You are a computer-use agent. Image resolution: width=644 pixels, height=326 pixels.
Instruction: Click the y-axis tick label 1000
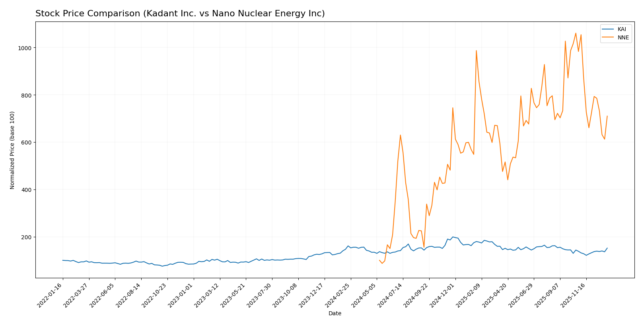click(25, 48)
